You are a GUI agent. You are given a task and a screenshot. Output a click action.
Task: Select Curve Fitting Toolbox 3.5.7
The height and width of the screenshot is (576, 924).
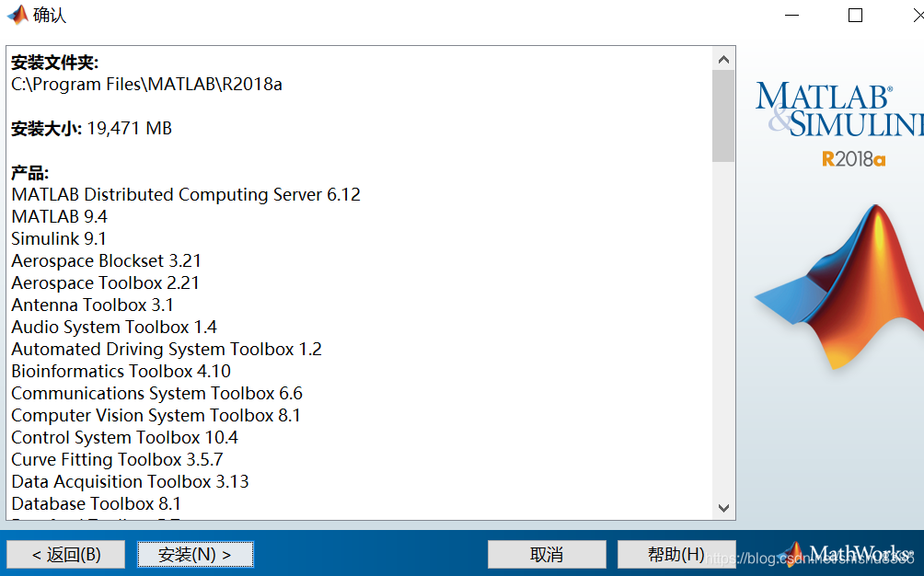(117, 460)
